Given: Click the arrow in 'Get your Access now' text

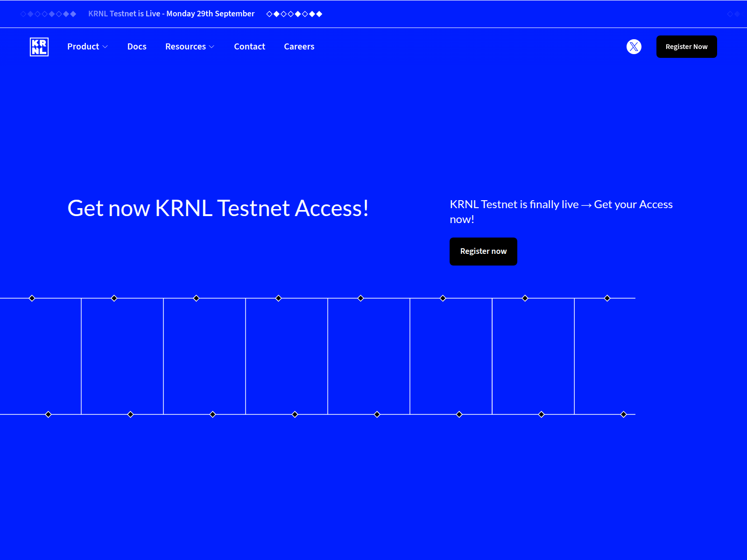Looking at the screenshot, I should point(586,204).
